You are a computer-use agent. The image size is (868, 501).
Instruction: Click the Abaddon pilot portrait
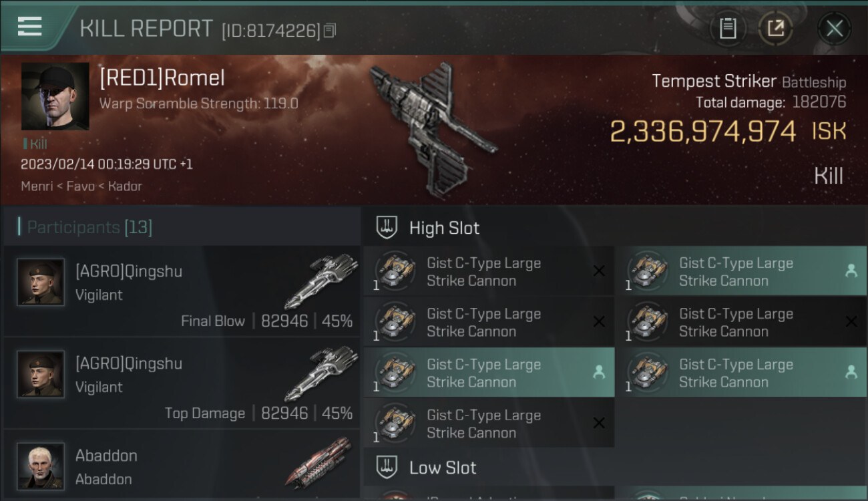click(41, 466)
